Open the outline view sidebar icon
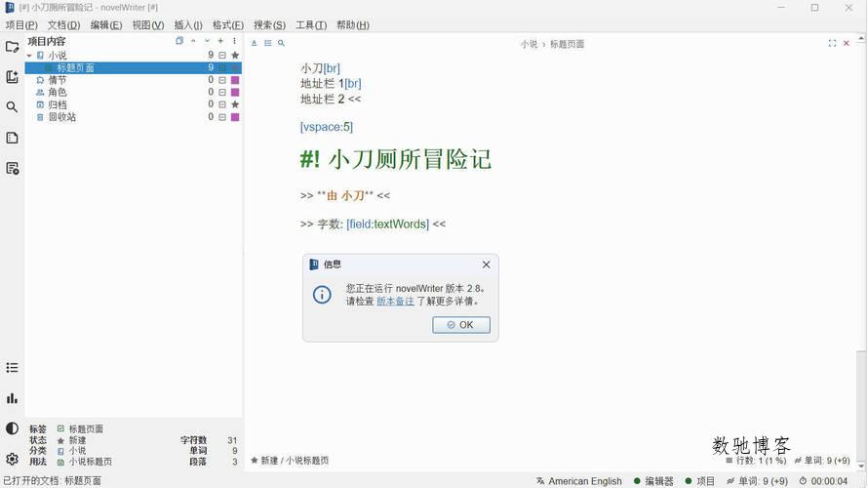This screenshot has height=488, width=868. coord(12,138)
